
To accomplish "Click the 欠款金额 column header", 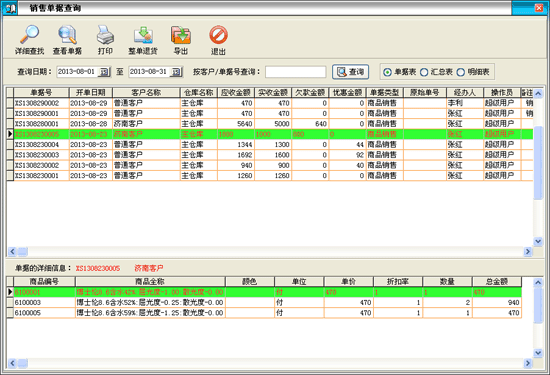I will tap(310, 93).
